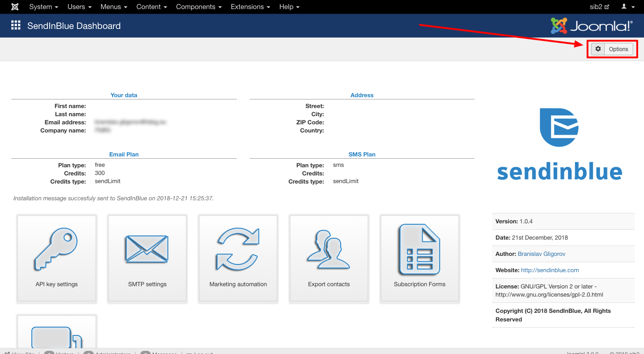Click the Joomla logo in top-left corner

click(15, 7)
